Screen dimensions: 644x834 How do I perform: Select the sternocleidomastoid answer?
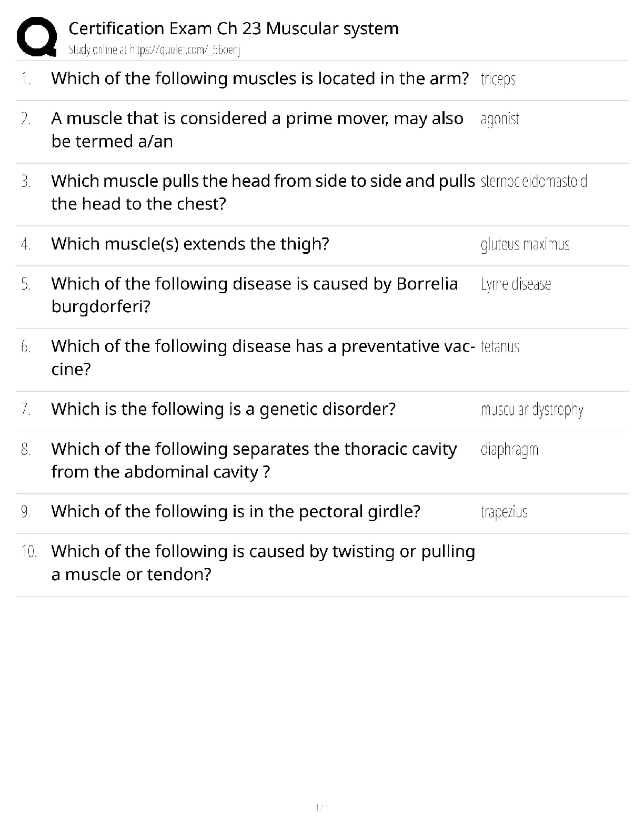click(534, 182)
